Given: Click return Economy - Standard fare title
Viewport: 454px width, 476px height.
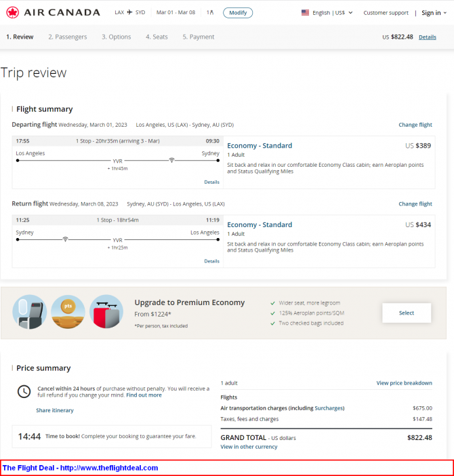Looking at the screenshot, I should coord(260,224).
